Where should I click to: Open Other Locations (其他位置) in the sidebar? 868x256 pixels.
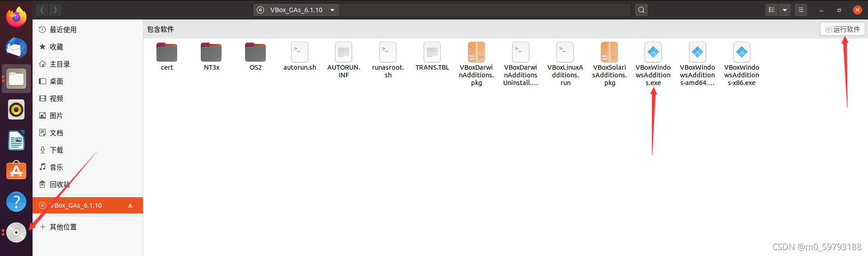click(x=88, y=227)
